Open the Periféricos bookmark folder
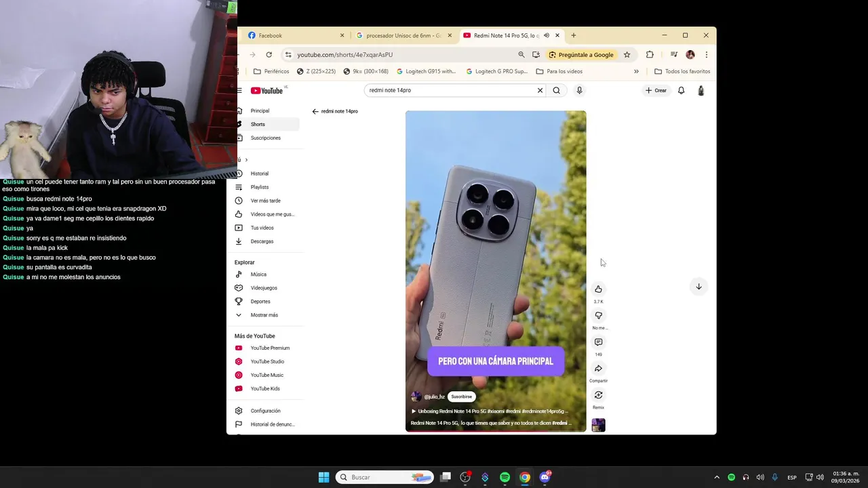Image resolution: width=868 pixels, height=488 pixels. pyautogui.click(x=271, y=71)
